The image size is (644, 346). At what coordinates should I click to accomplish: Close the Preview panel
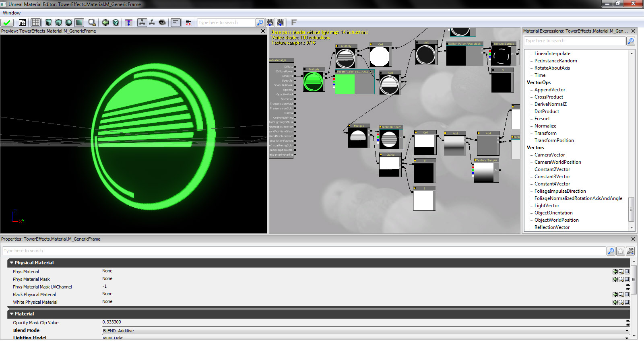(x=263, y=31)
